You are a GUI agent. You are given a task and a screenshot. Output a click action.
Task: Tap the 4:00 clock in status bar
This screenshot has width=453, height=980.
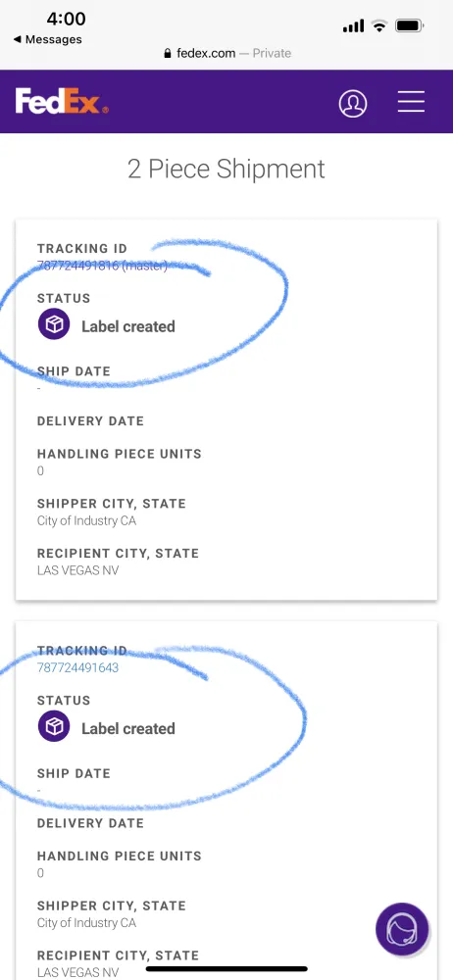[67, 19]
